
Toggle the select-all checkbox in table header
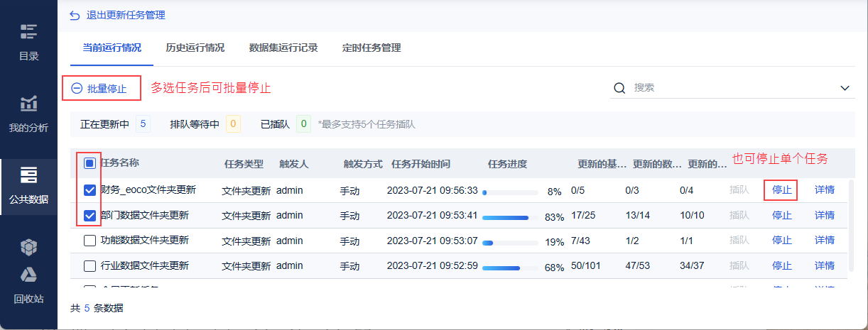tap(90, 163)
